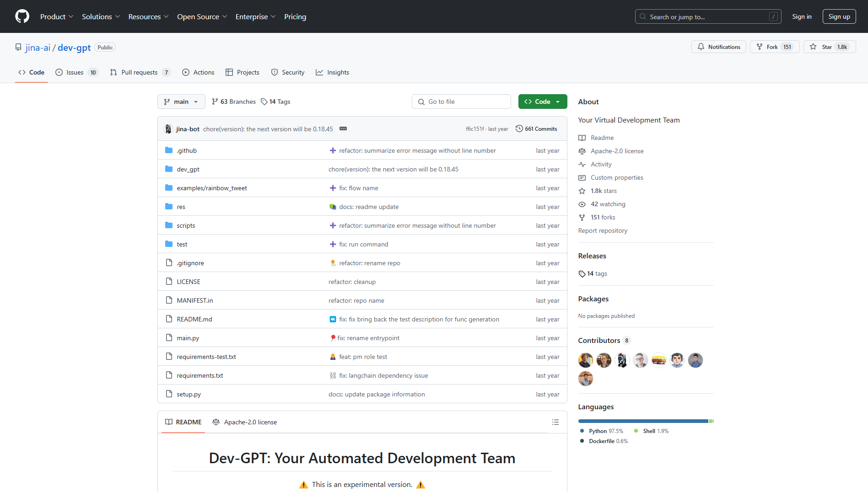
Task: Go to the Actions tab
Action: tap(198, 72)
